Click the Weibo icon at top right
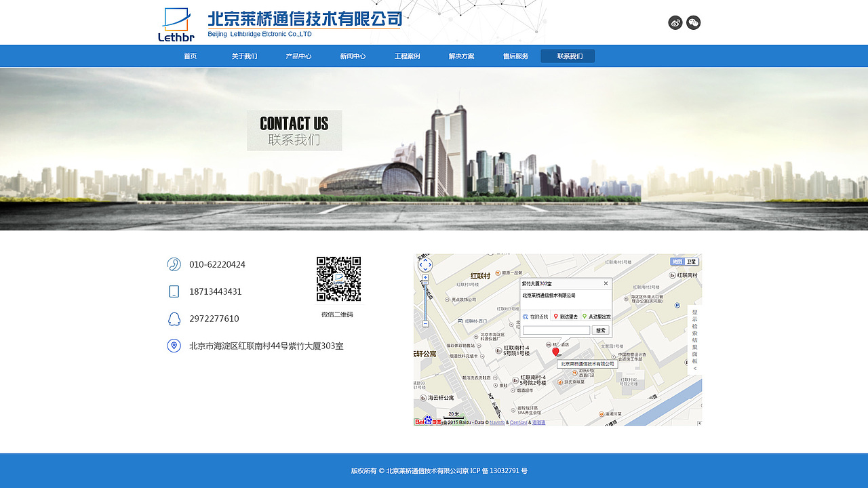868x488 pixels. pos(675,22)
